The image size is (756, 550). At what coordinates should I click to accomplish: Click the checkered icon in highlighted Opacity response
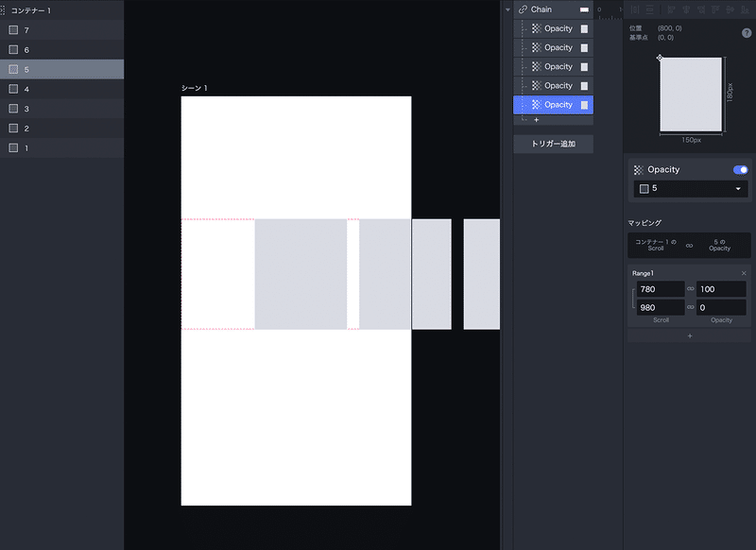(x=536, y=105)
